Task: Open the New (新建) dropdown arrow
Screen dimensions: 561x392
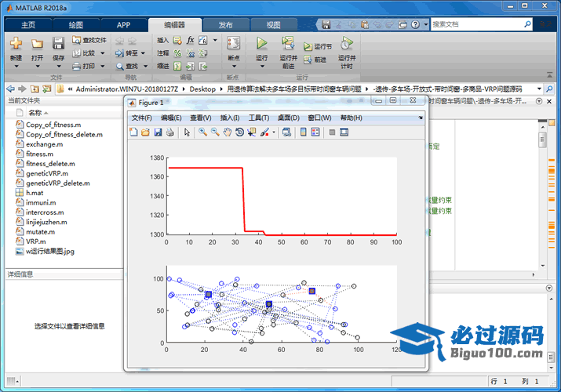Action: (x=16, y=67)
